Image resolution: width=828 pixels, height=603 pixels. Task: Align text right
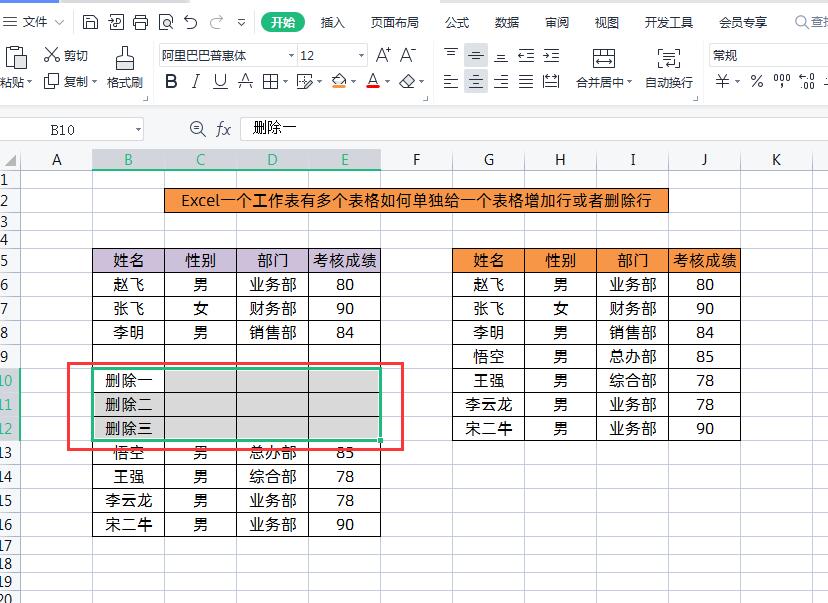click(x=501, y=81)
